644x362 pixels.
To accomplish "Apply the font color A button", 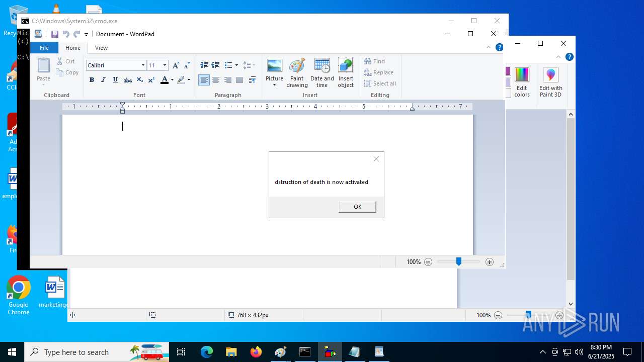I will [x=164, y=80].
